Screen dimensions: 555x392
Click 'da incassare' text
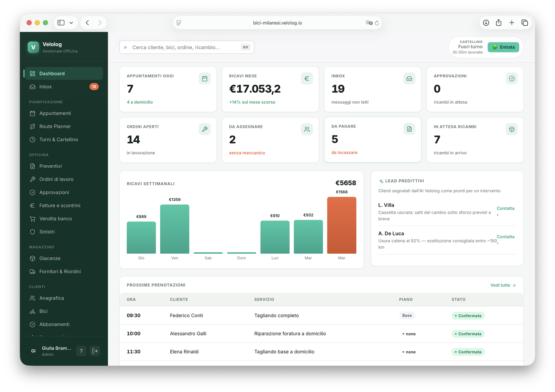[344, 153]
